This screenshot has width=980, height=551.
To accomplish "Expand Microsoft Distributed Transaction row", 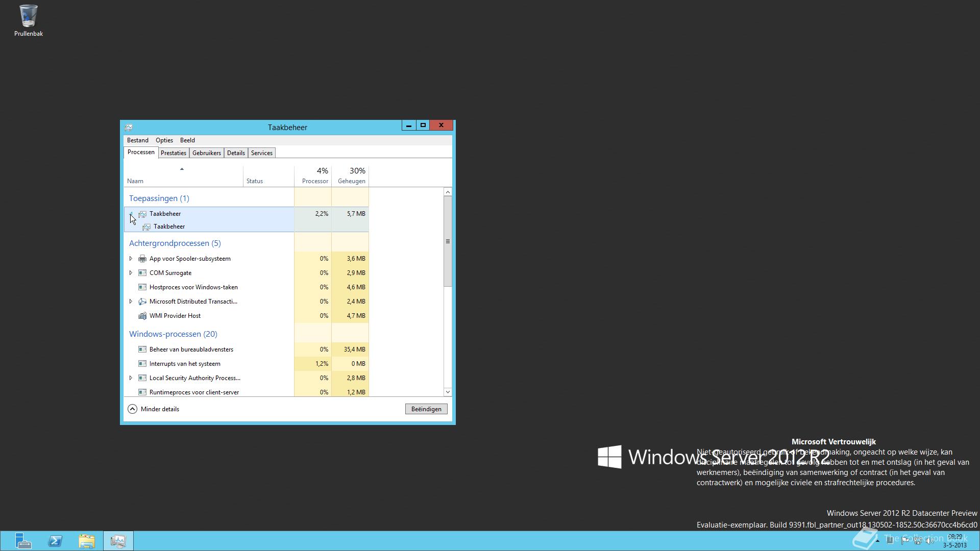I will coord(131,302).
